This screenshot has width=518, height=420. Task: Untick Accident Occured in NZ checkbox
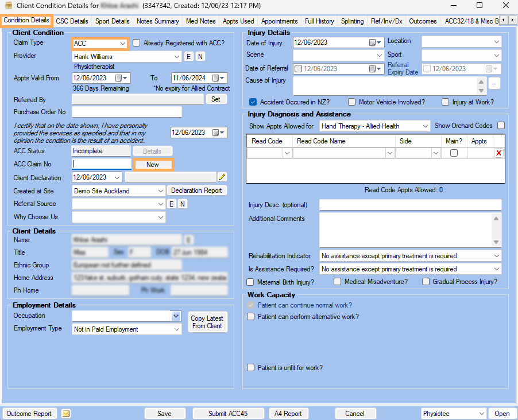pos(253,102)
